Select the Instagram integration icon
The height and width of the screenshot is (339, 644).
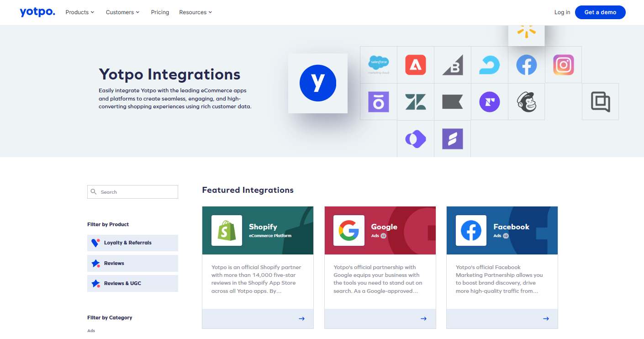(563, 65)
